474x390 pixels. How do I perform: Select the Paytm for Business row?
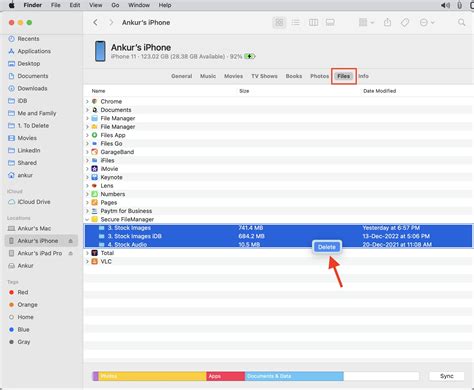pyautogui.click(x=278, y=211)
